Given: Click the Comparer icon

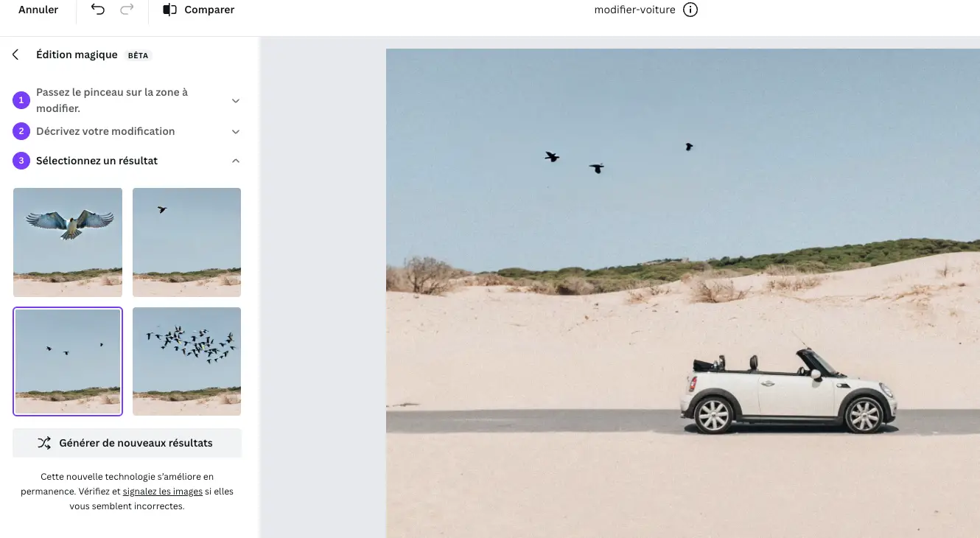Looking at the screenshot, I should [x=170, y=10].
